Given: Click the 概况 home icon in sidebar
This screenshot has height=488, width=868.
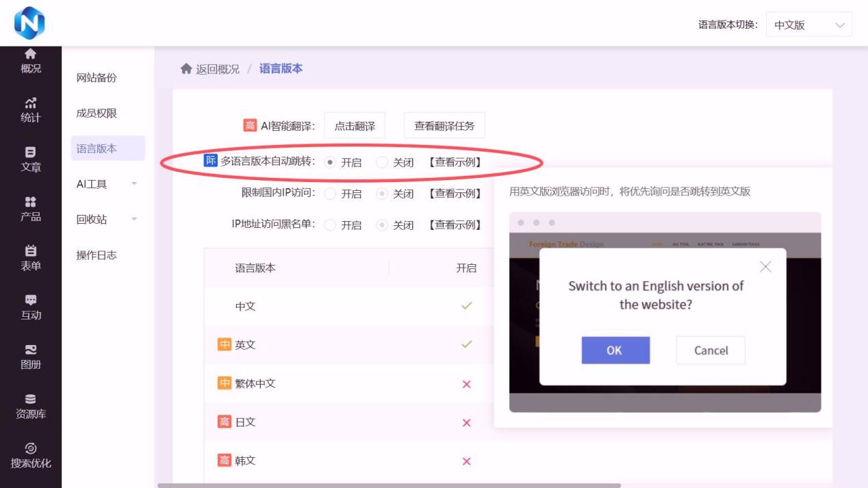Looking at the screenshot, I should [x=30, y=54].
